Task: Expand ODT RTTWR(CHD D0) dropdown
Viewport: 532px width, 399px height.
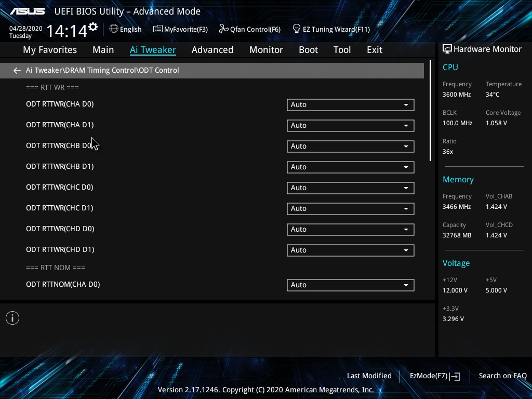Action: 351,229
